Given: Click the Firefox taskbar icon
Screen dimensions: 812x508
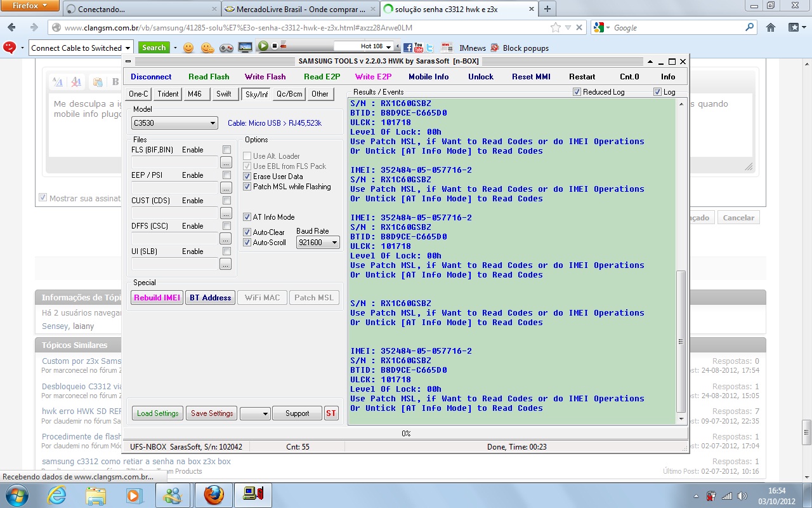Looking at the screenshot, I should point(214,495).
